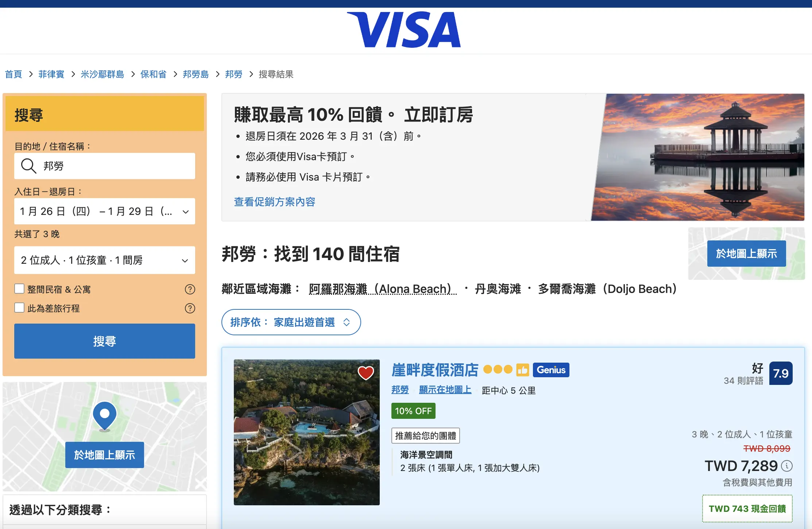Open the check-in/check-out date dropdown

(104, 211)
